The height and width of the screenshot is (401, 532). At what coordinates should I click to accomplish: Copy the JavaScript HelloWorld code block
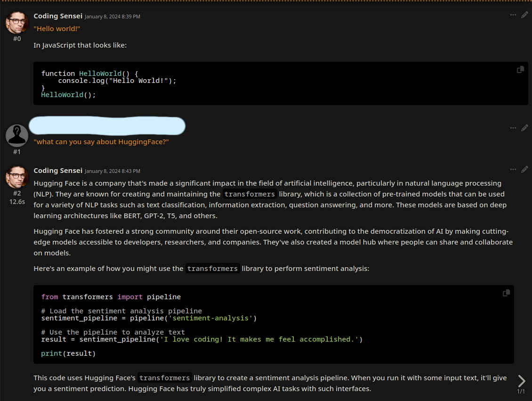coord(520,70)
